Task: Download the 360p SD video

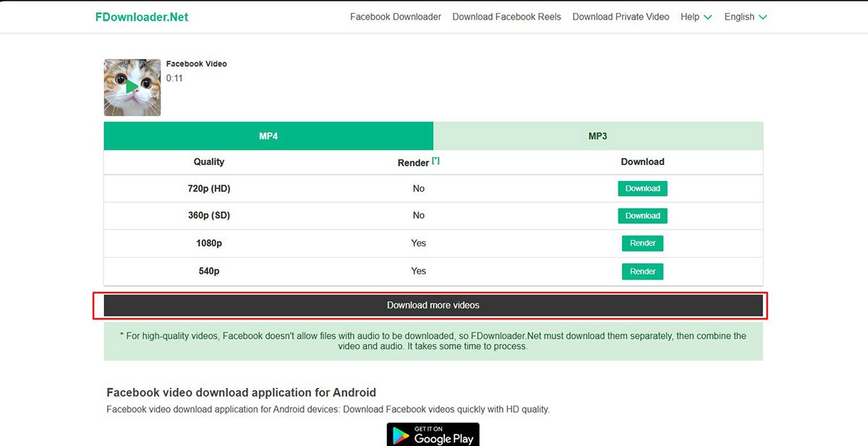Action: coord(642,215)
